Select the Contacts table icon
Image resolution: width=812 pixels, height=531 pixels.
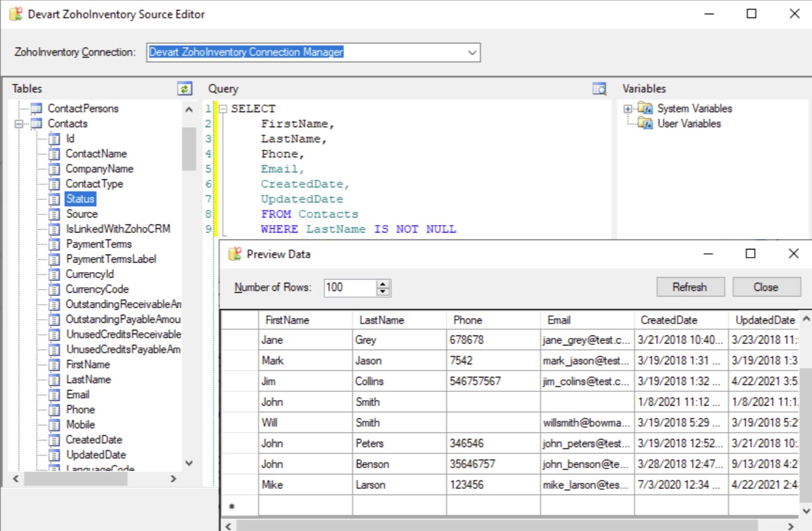pyautogui.click(x=38, y=124)
